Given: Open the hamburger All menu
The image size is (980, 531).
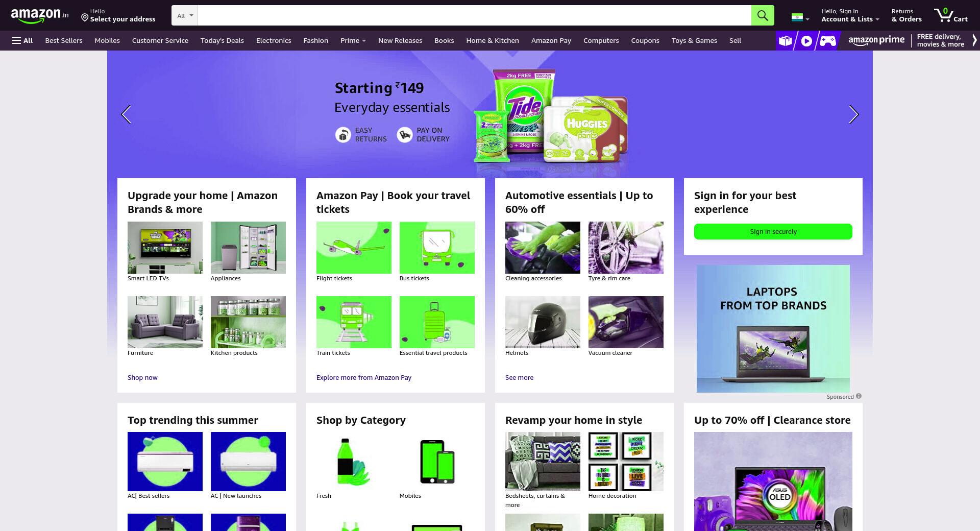Looking at the screenshot, I should 22,40.
